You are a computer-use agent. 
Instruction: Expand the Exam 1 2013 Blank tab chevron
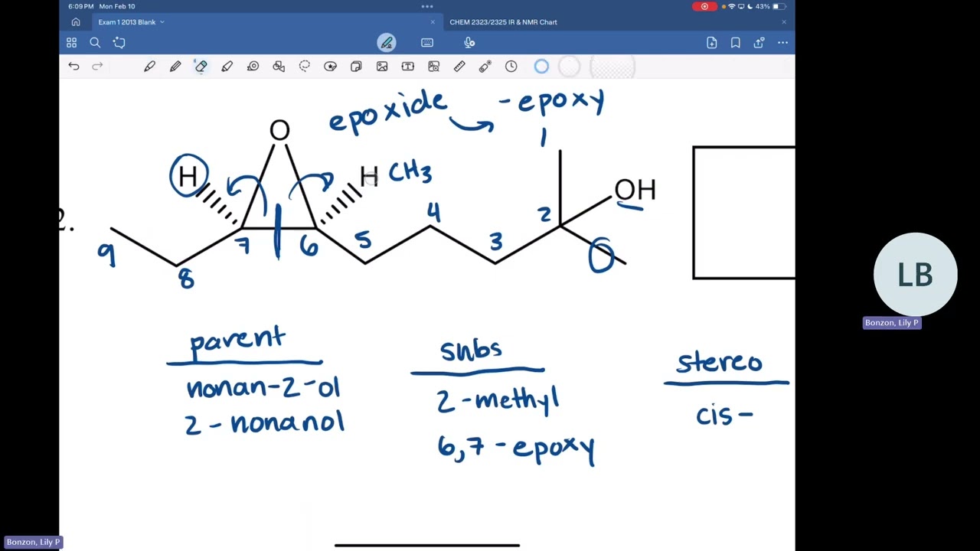(162, 22)
